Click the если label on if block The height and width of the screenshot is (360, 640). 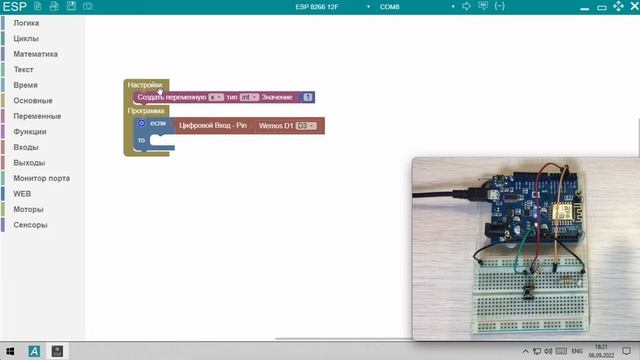(158, 123)
